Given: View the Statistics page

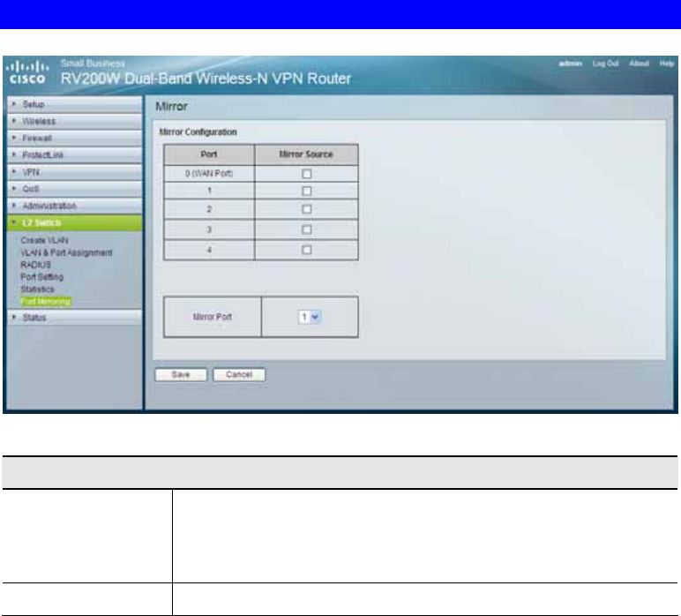Looking at the screenshot, I should click(x=37, y=289).
